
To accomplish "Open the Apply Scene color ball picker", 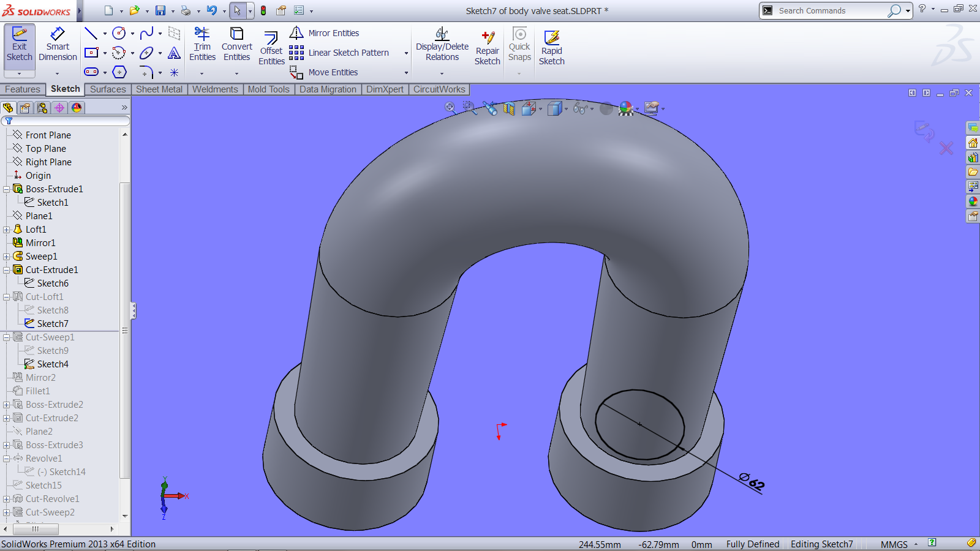I will [625, 108].
